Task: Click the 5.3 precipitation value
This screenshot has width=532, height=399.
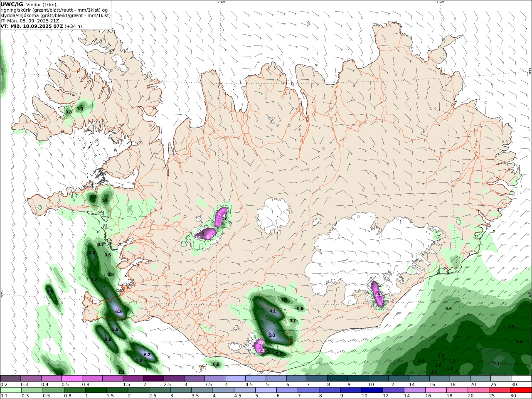Action: 272,335
